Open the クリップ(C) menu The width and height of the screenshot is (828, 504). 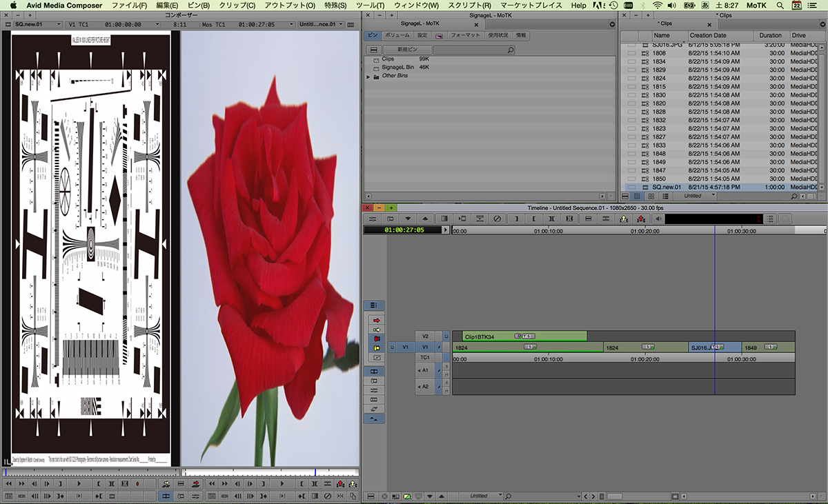(x=237, y=5)
